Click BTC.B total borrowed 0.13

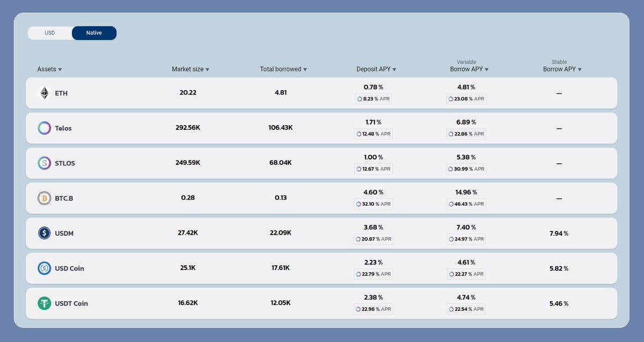[281, 198]
